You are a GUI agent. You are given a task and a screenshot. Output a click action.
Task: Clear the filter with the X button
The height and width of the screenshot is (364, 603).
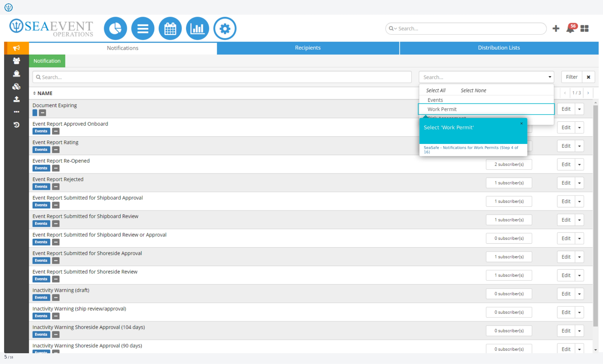pos(589,77)
